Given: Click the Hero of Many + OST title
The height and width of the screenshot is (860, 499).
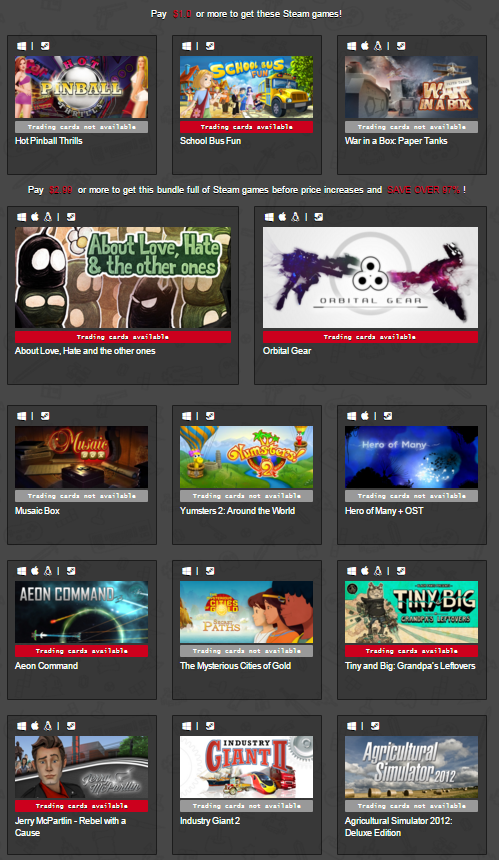Looking at the screenshot, I should 384,511.
